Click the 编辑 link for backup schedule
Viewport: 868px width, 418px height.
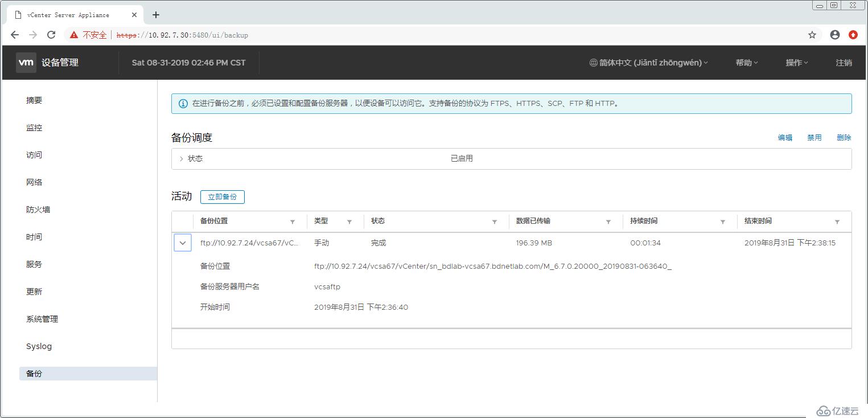[785, 138]
